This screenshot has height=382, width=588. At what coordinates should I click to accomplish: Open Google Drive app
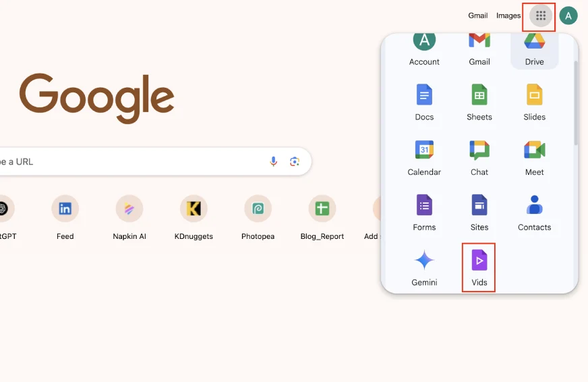click(534, 51)
